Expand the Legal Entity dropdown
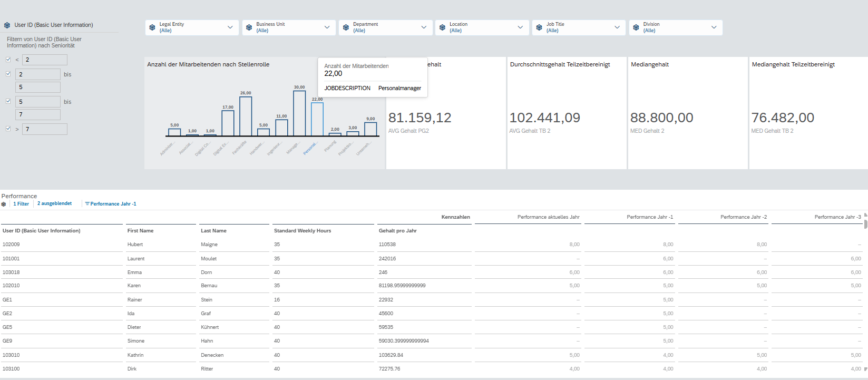 click(x=230, y=27)
